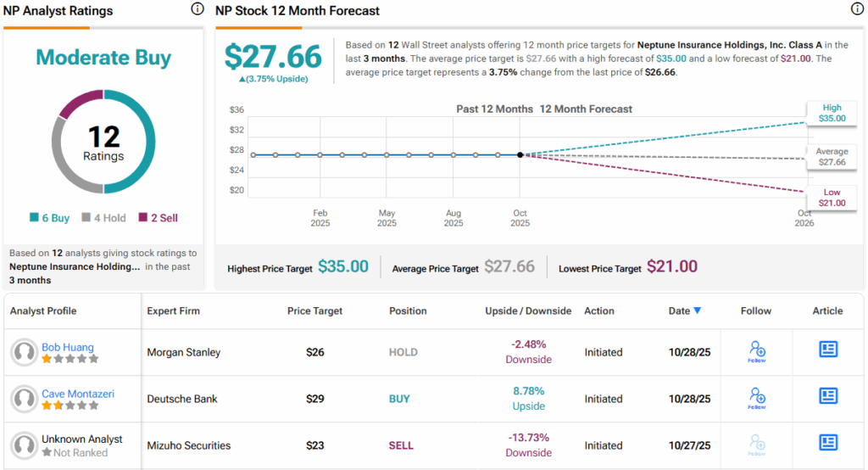Viewport: 868px width, 470px height.
Task: Click the Low $21.00 forecast label
Action: tap(832, 198)
